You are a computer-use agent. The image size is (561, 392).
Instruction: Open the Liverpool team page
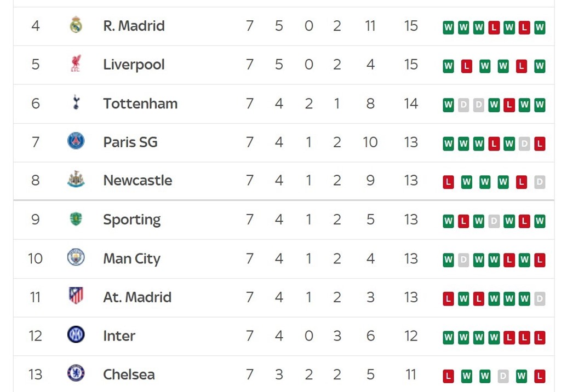click(134, 65)
